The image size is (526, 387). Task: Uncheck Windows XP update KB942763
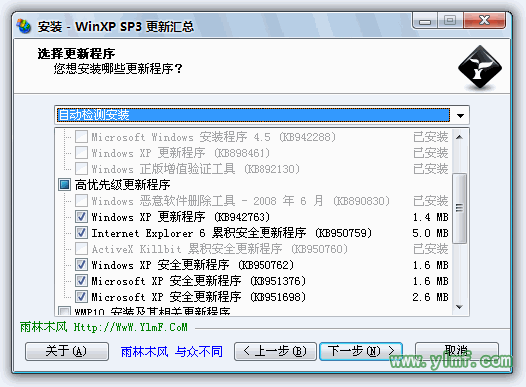(81, 217)
